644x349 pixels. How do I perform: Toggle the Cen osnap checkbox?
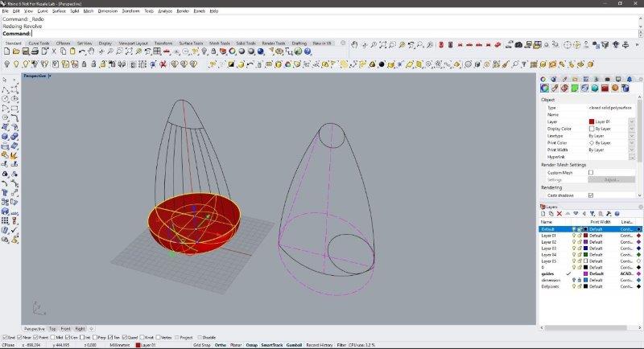[x=68, y=338]
